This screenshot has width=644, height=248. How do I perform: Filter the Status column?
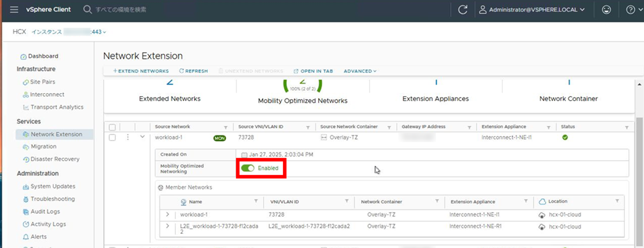click(x=626, y=127)
